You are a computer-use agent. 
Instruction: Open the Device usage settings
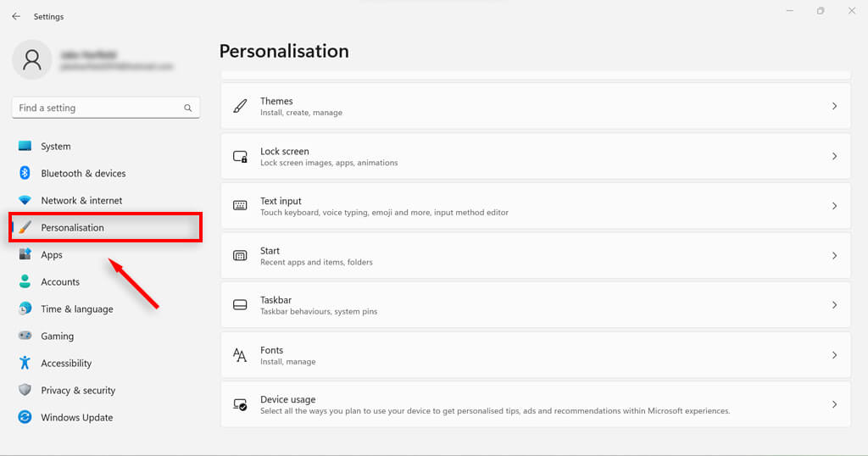tap(535, 404)
